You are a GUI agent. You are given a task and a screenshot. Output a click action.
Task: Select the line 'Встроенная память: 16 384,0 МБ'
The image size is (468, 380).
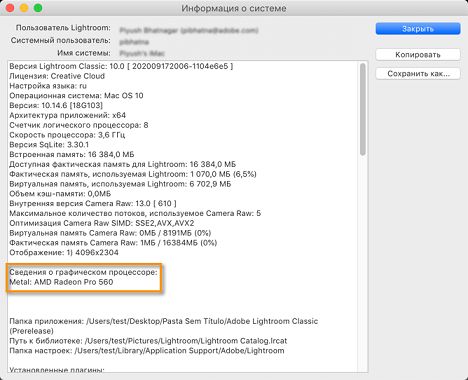click(72, 154)
